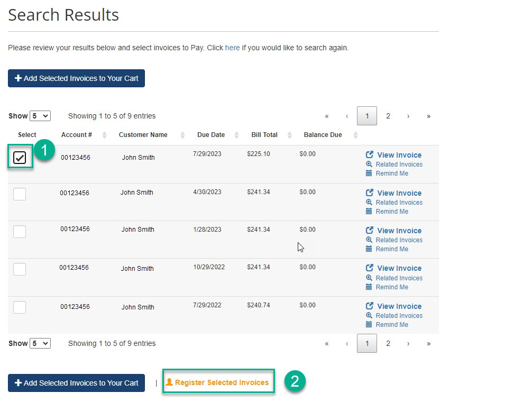Set a Remind Me for the last invoice row
This screenshot has width=532, height=402.
coord(370,324)
